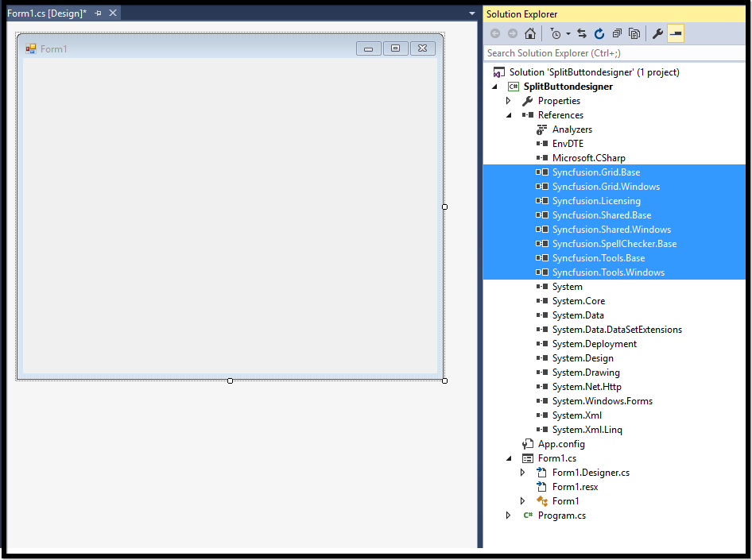Select the System.Data reference
Viewport: 752px width, 560px height.
(x=578, y=315)
